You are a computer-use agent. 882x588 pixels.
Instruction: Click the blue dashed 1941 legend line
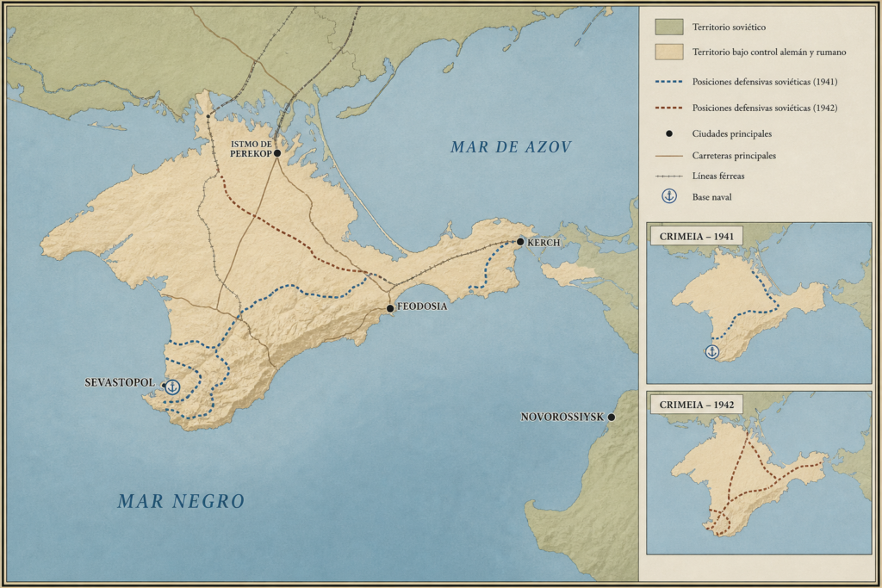668,82
